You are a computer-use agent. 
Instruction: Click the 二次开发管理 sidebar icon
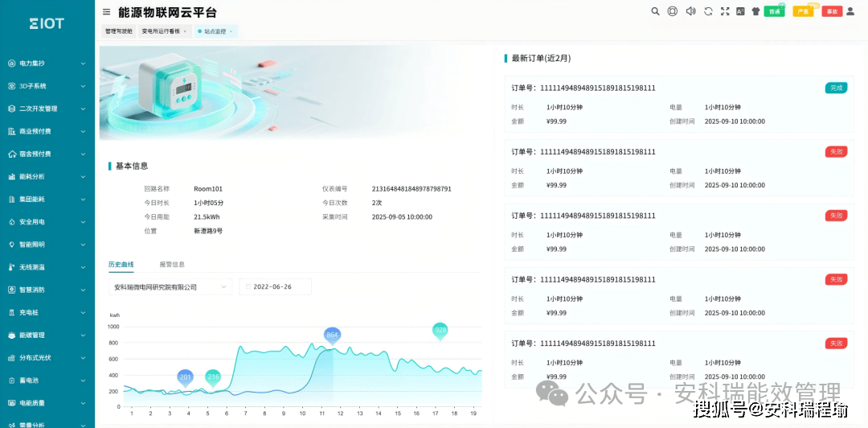(11, 109)
